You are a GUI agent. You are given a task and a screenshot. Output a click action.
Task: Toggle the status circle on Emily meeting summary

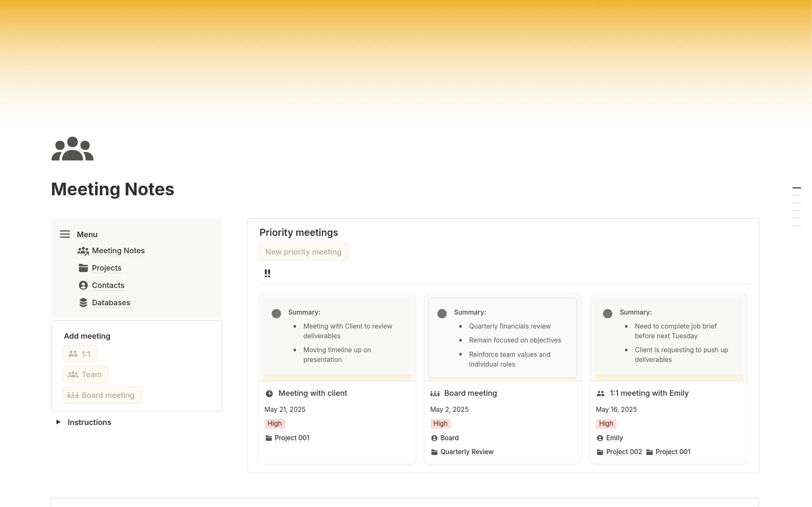point(608,313)
